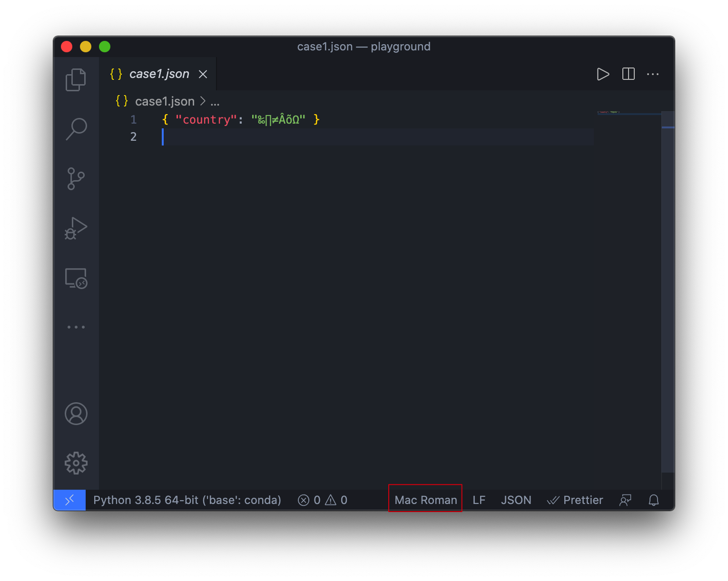728x581 pixels.
Task: Select JSON language mode
Action: click(516, 500)
